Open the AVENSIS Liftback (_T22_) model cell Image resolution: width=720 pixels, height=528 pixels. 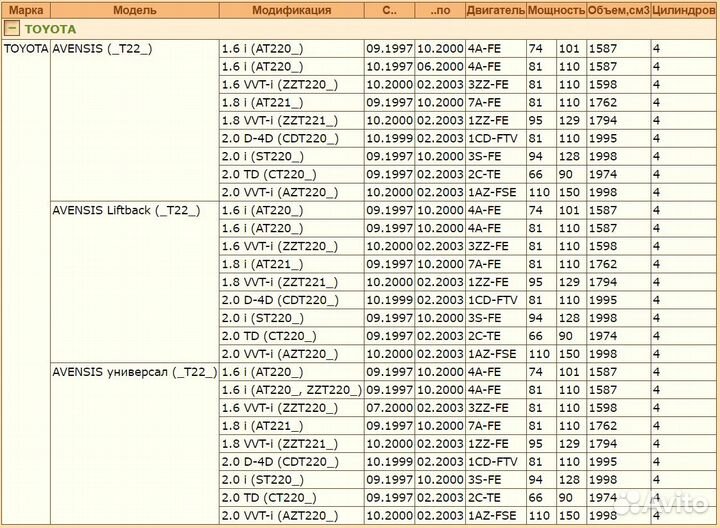coord(126,210)
